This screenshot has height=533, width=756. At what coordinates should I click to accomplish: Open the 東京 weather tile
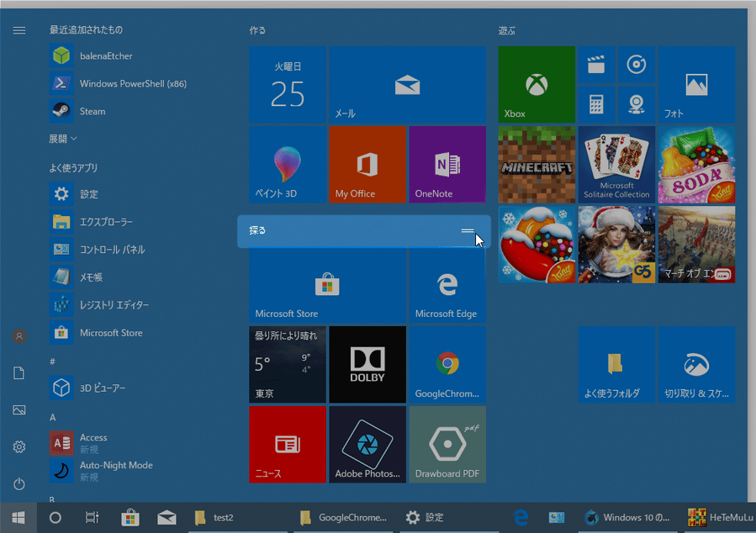[288, 365]
